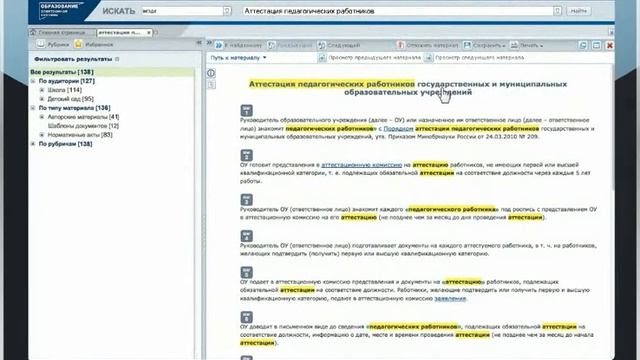
Task: Click the document info circle icon
Action: point(211,73)
